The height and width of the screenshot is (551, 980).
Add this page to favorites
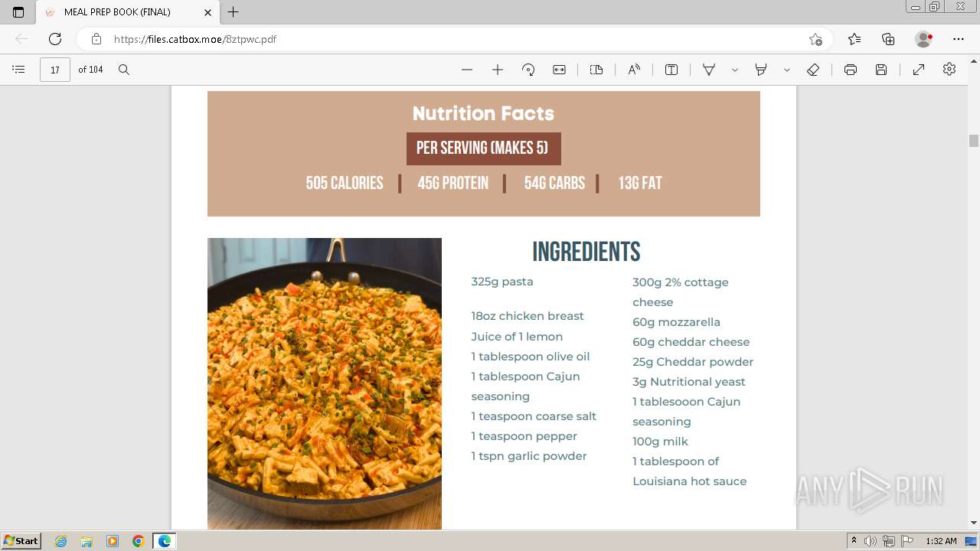point(815,39)
